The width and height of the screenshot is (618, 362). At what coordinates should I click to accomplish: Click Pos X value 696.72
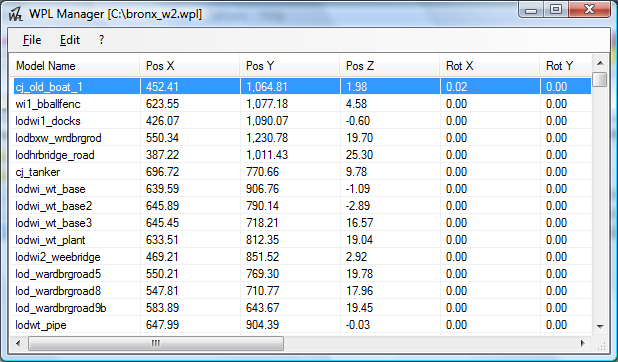(x=162, y=172)
